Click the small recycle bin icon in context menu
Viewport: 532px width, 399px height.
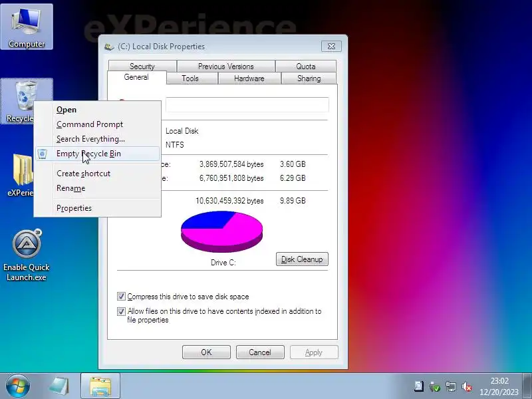pyautogui.click(x=42, y=154)
